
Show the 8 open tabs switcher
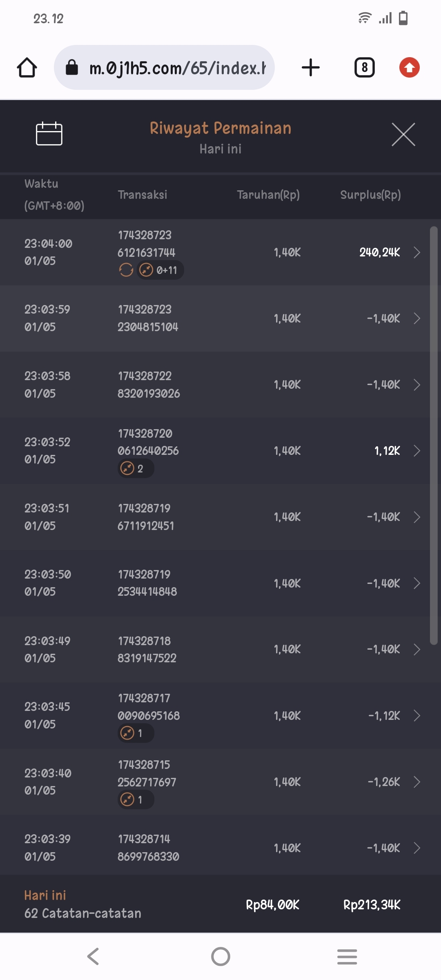364,68
